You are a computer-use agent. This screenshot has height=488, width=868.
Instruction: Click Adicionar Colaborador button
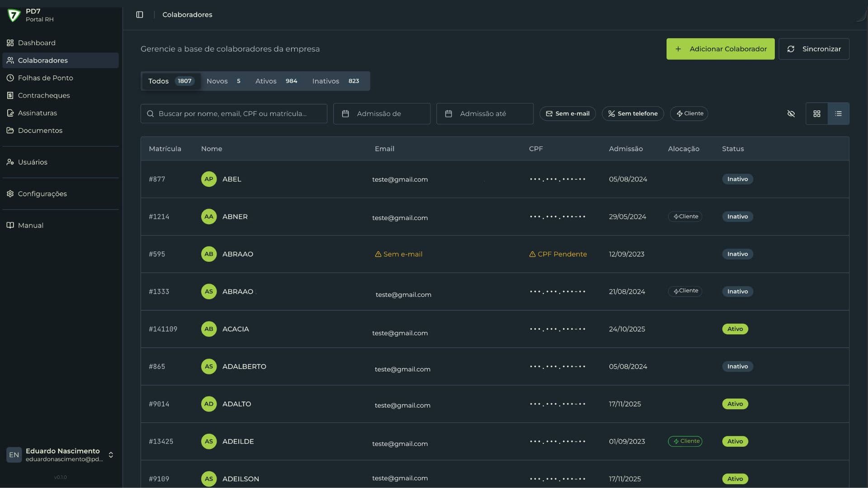click(720, 49)
